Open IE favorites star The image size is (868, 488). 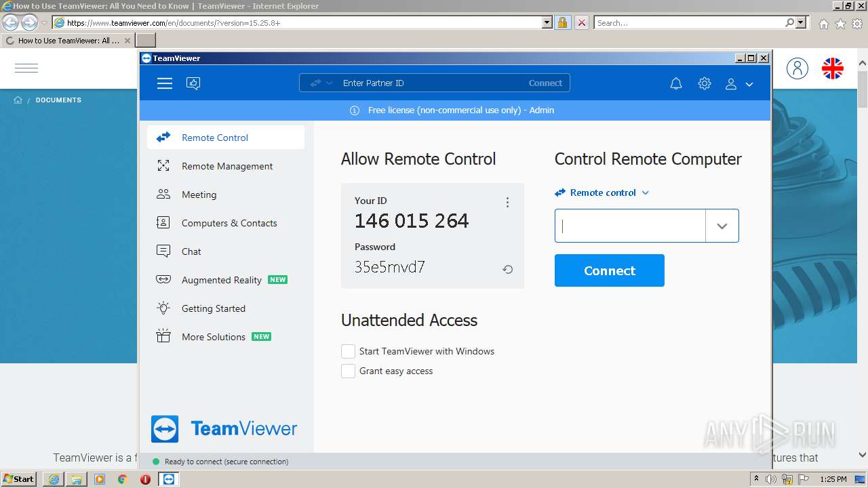tap(840, 24)
